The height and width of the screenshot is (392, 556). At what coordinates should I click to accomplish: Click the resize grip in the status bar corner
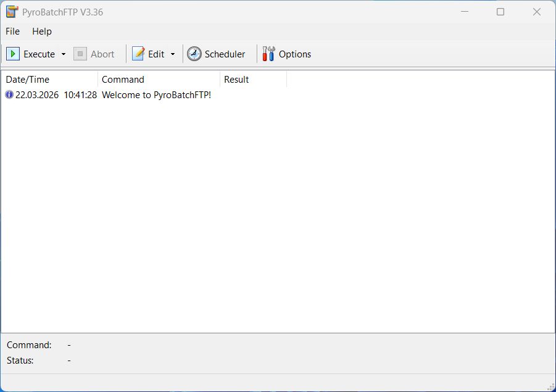tap(550, 386)
